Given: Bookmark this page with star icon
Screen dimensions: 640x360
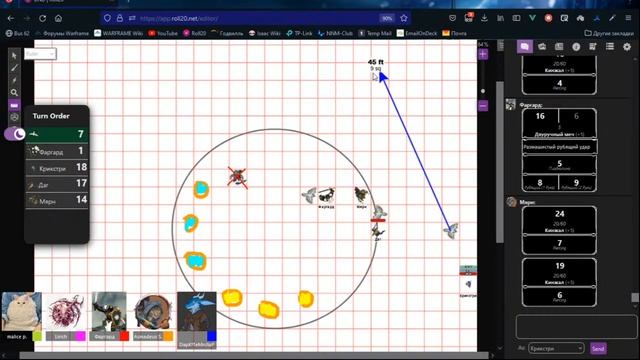Looking at the screenshot, I should 404,18.
